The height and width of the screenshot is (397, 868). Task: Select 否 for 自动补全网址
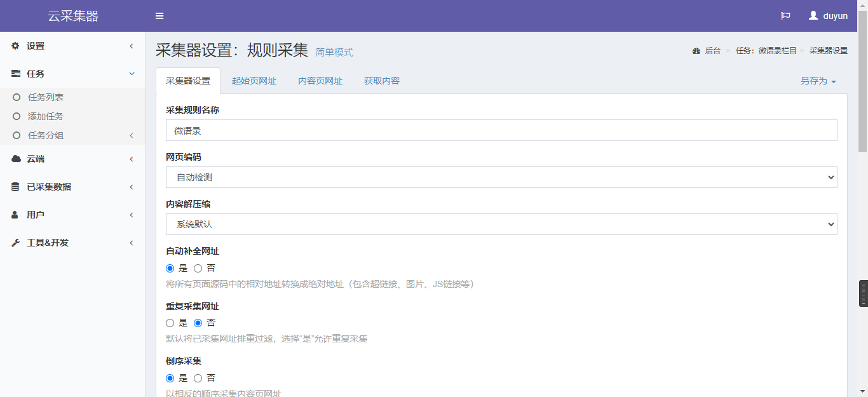(x=198, y=268)
